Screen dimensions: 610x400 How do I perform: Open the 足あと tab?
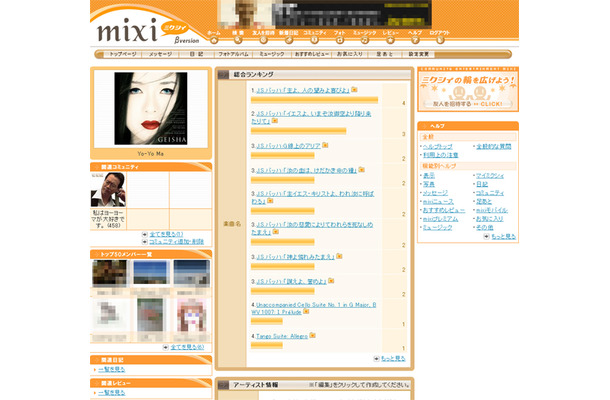coord(384,54)
